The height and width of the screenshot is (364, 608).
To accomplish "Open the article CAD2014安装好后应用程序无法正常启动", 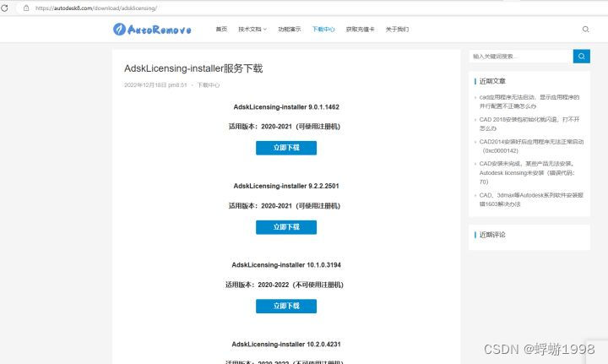I will [x=531, y=146].
